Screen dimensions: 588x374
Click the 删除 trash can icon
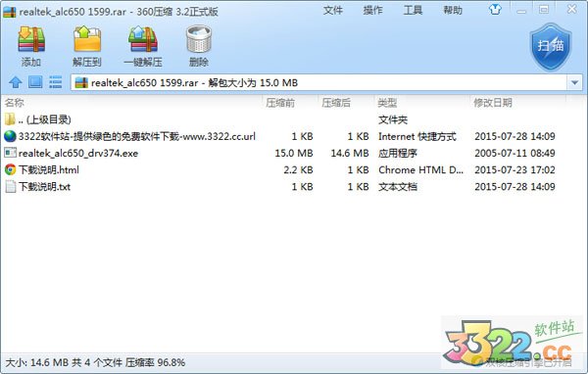(199, 39)
